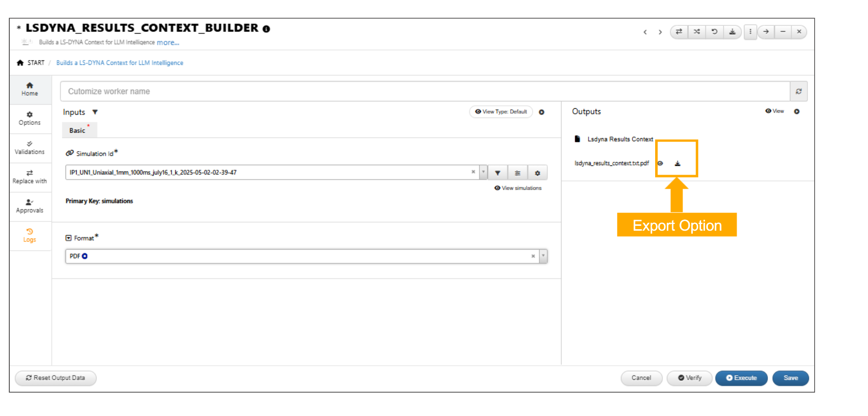
Task: Expand the Format dropdown arrow
Action: coord(543,256)
